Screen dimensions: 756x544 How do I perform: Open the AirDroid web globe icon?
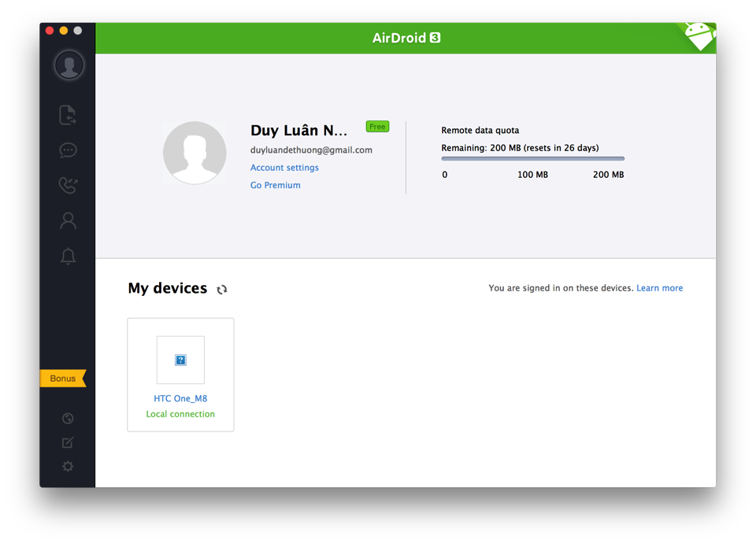68,418
